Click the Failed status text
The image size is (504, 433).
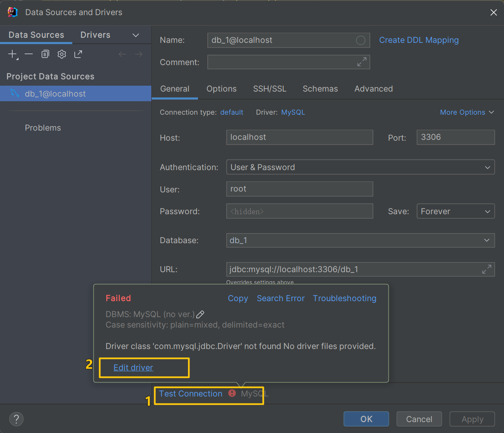point(118,298)
